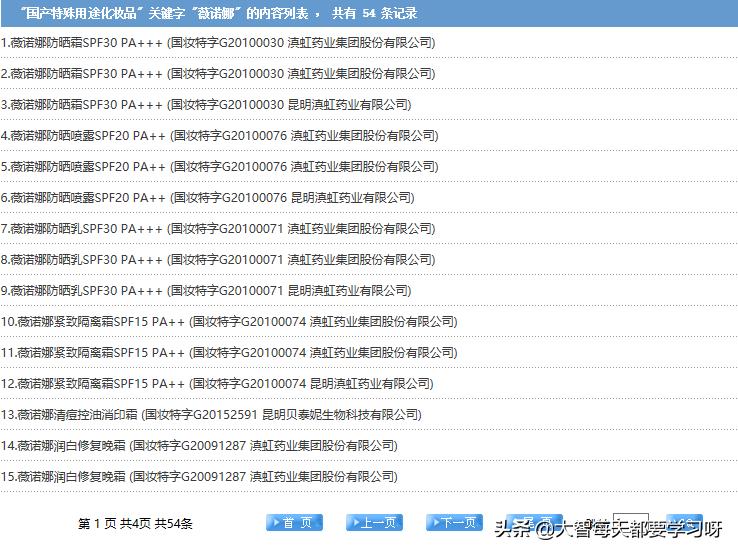Screen dimensions: 738x554
Task: Open record 11. 薇诺娜紧致隔离霜SPF15 PA++
Action: coord(229,353)
